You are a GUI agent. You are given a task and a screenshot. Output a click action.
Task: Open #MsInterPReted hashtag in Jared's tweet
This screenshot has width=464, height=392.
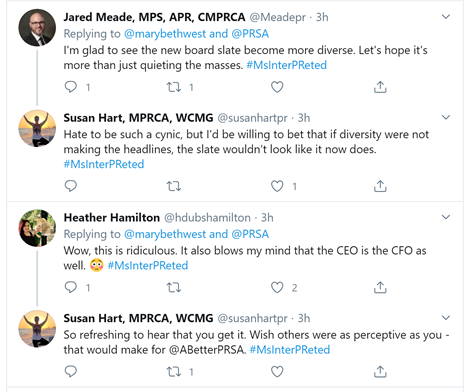(286, 65)
